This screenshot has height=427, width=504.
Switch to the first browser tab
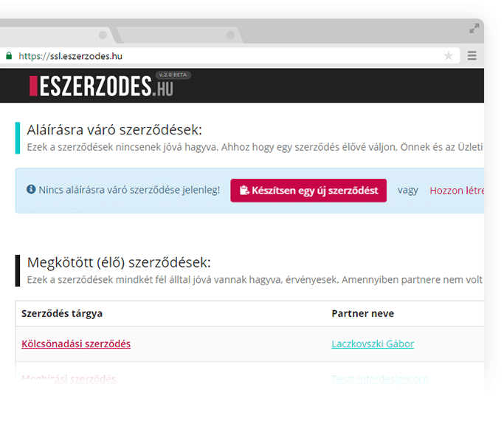52,35
